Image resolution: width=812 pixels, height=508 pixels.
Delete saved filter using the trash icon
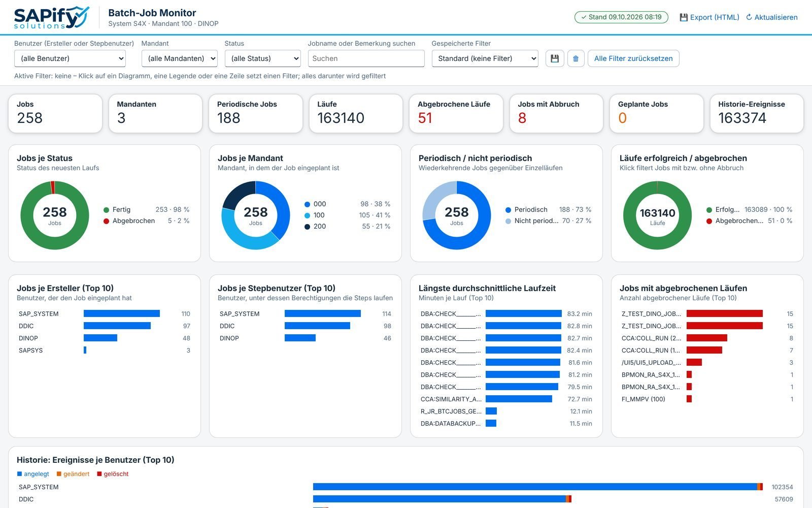pos(576,58)
